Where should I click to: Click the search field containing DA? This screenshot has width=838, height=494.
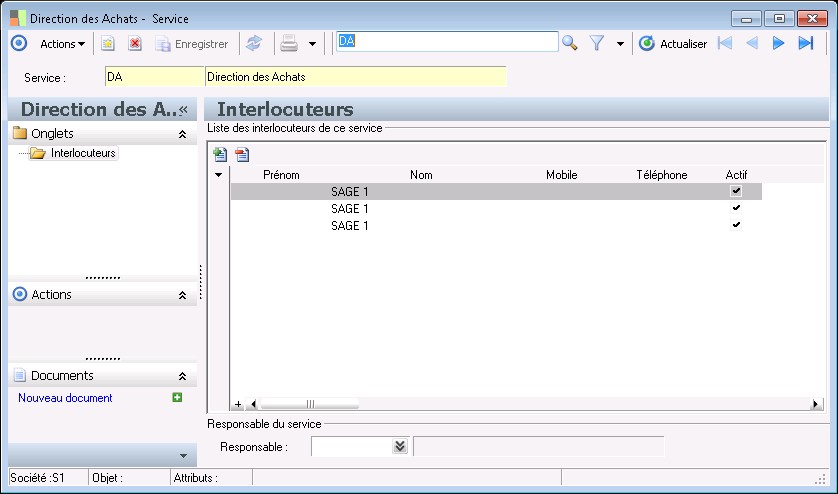tap(447, 41)
